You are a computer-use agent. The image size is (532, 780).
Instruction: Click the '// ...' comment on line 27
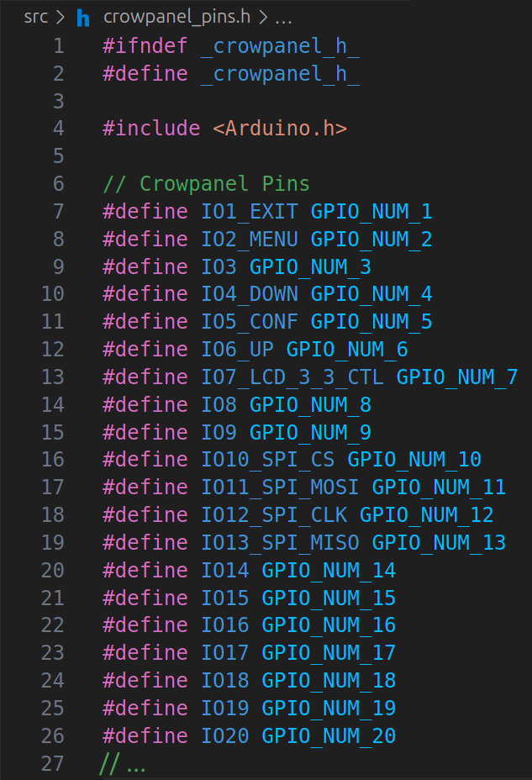click(x=123, y=764)
